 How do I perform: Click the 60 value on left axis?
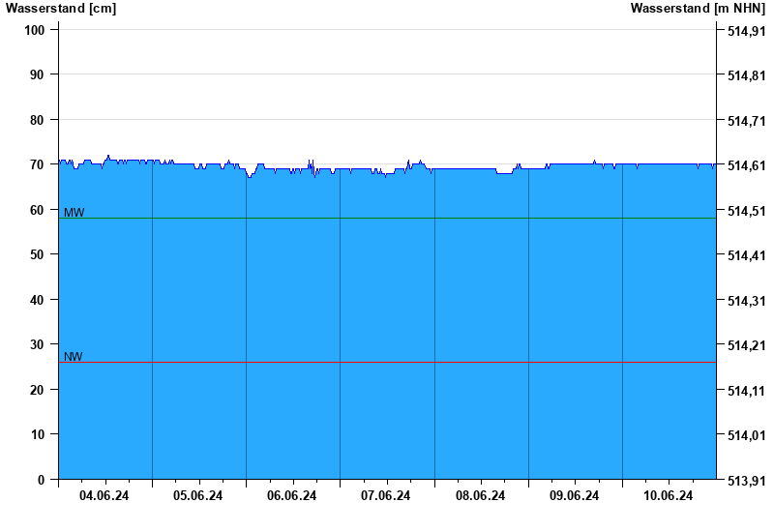[37, 210]
